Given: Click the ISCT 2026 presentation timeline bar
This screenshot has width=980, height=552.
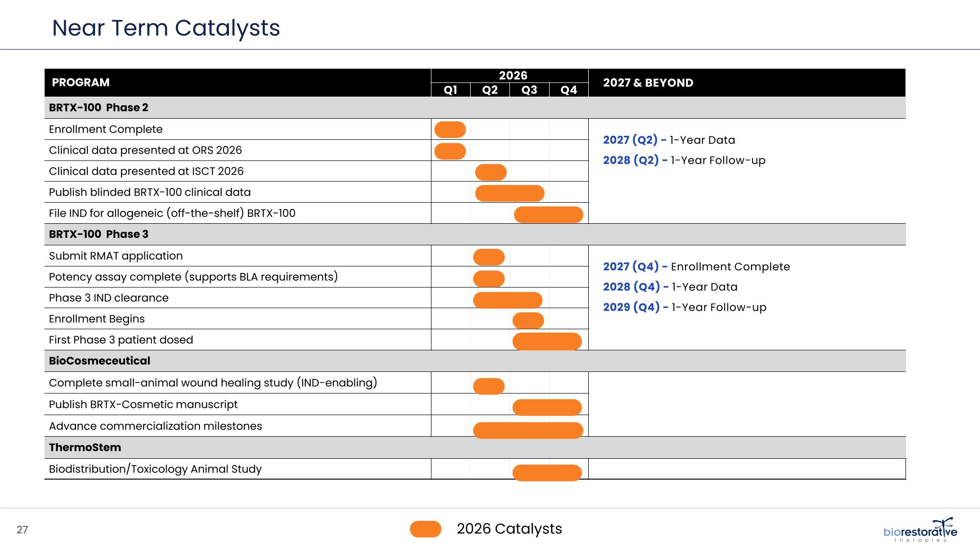Looking at the screenshot, I should pos(491,172).
